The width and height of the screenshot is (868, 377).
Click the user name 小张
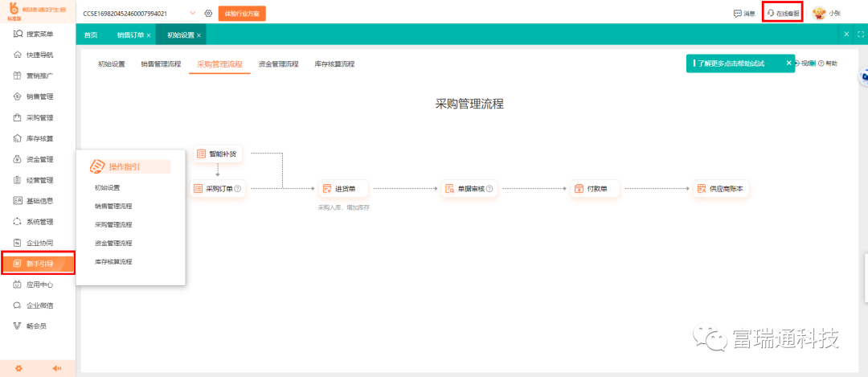click(835, 14)
